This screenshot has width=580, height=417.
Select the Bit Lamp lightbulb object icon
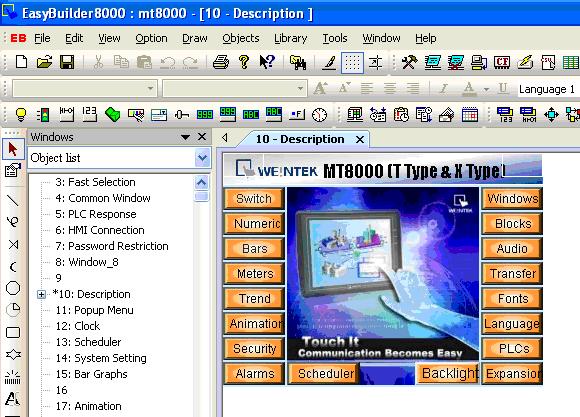coord(21,115)
